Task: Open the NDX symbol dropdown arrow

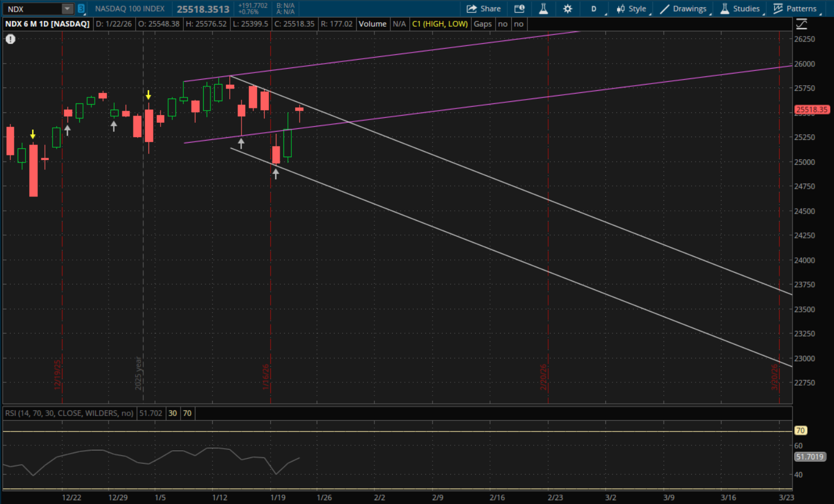Action: point(67,9)
